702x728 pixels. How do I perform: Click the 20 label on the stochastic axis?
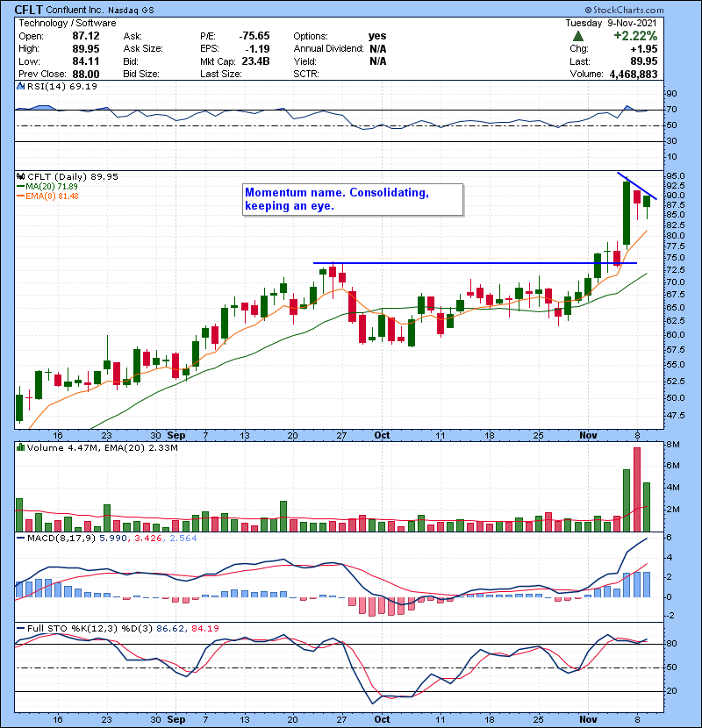672,691
